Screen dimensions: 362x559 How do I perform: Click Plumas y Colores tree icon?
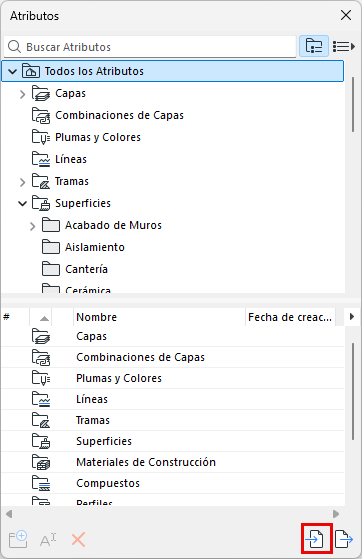[41, 137]
